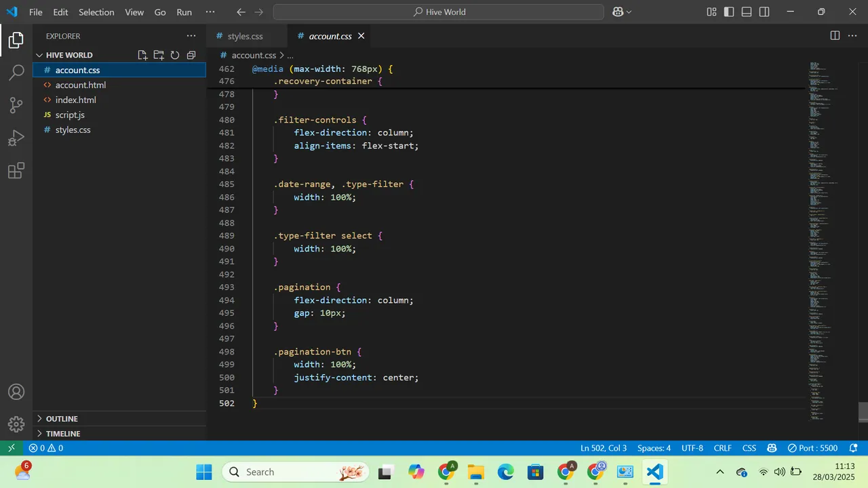Viewport: 868px width, 488px height.
Task: Change language mode via CSS
Action: point(749,448)
